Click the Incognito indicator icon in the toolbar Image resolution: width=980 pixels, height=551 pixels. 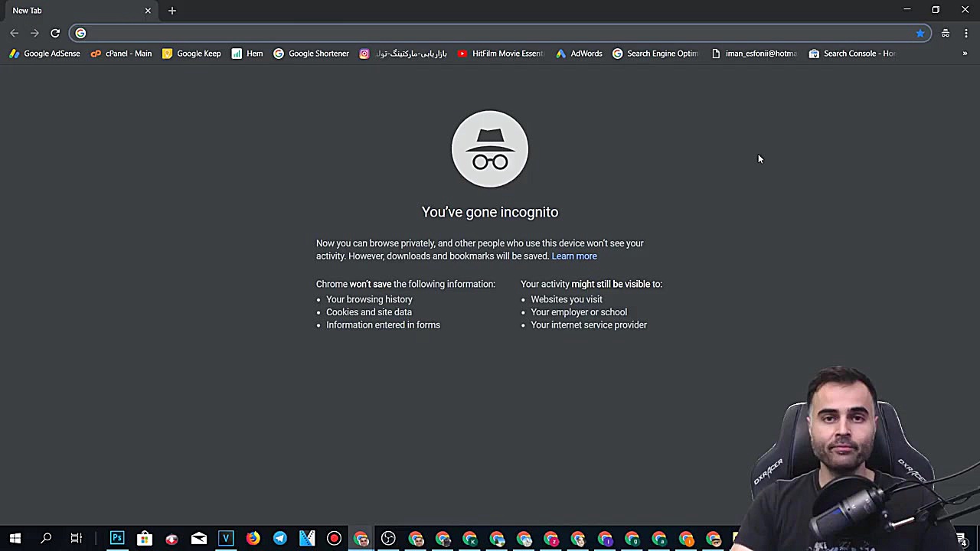click(x=946, y=33)
